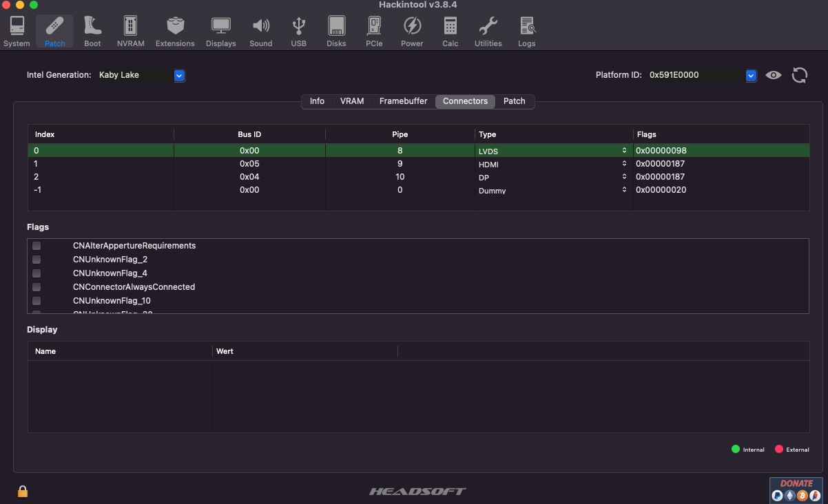Open the Logs toolbar section
828x504 pixels.
point(527,32)
